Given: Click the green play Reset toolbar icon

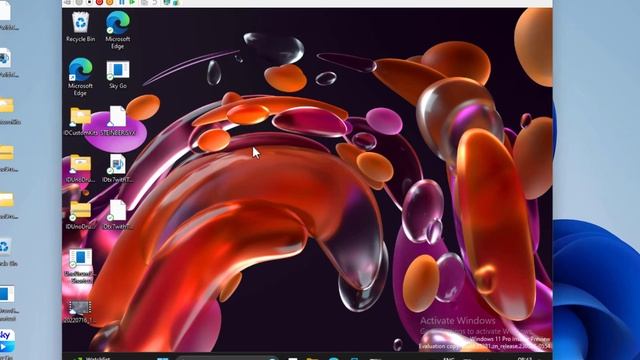Looking at the screenshot, I should click(132, 2).
